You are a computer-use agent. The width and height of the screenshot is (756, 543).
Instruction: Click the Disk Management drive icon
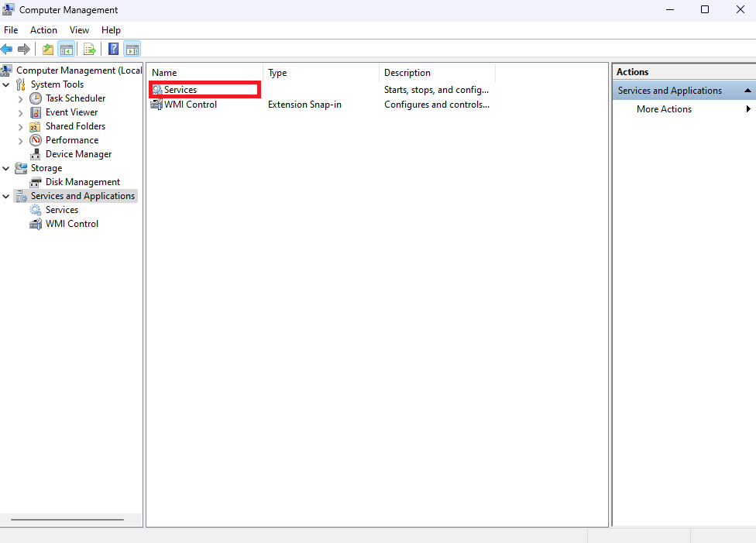[35, 182]
